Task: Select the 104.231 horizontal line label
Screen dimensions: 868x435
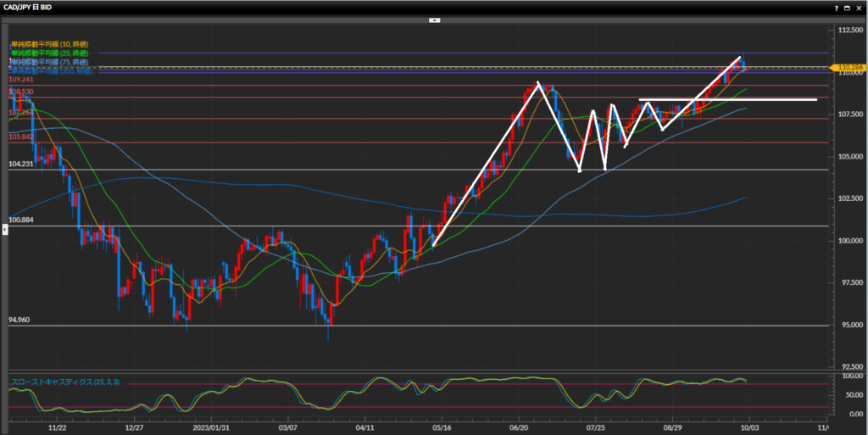Action: 20,165
